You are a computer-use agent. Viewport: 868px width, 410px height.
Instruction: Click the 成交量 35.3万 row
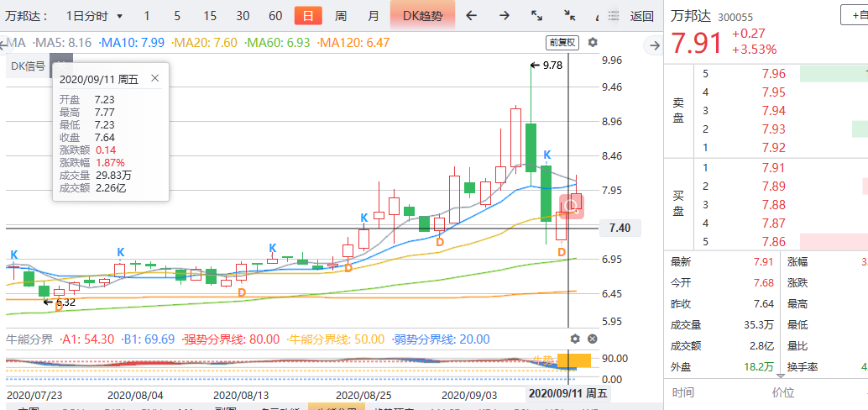point(722,325)
